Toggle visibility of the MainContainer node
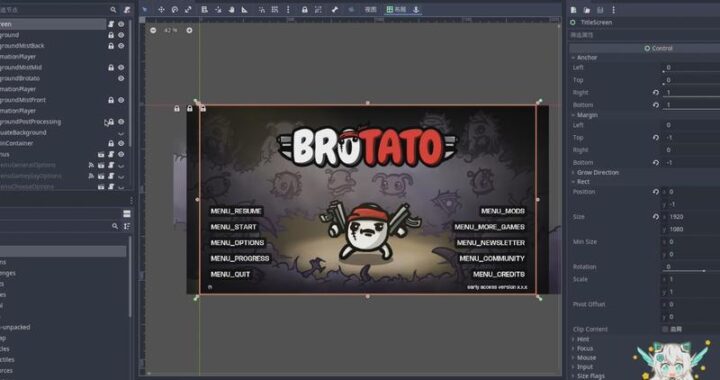Viewport: 720px width, 380px height. (x=121, y=143)
